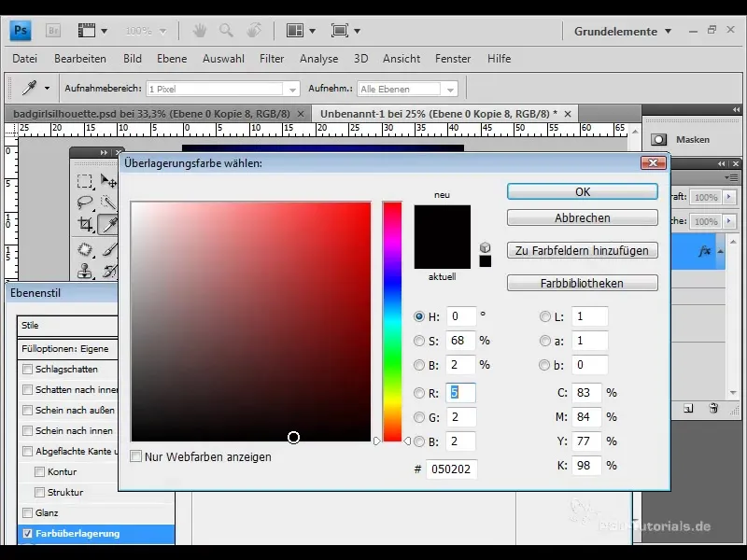Switch to badgirlsilhouette.psd document tab
This screenshot has height=560, width=747.
[151, 113]
